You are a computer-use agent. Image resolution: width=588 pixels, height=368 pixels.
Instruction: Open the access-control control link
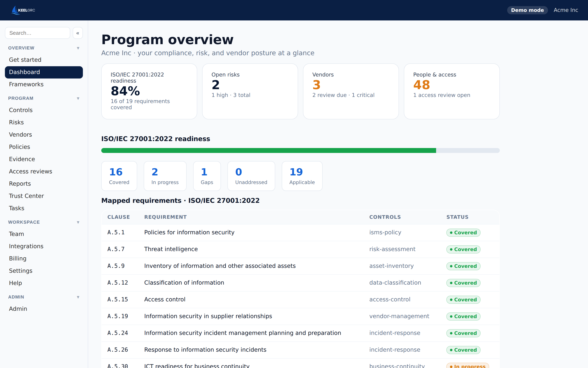(x=390, y=299)
